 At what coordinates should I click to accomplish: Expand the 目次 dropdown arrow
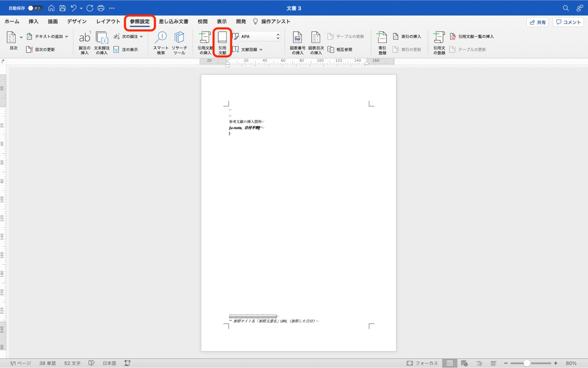[x=21, y=37]
